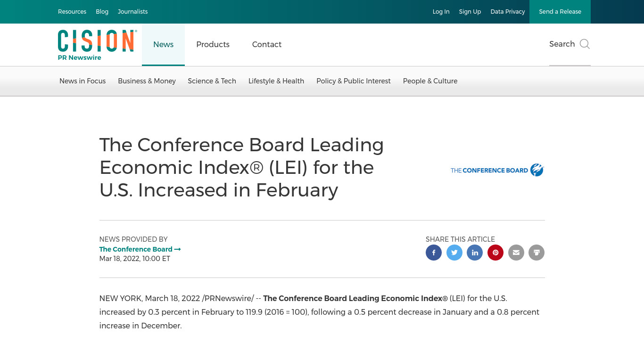The height and width of the screenshot is (343, 644).
Task: Open Data Privacy page
Action: coord(508,12)
